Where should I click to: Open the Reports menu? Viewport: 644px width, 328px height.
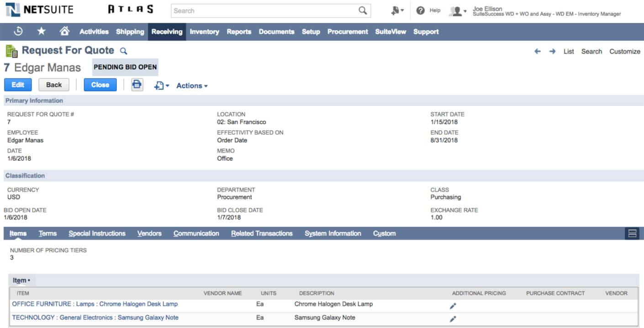pos(239,32)
